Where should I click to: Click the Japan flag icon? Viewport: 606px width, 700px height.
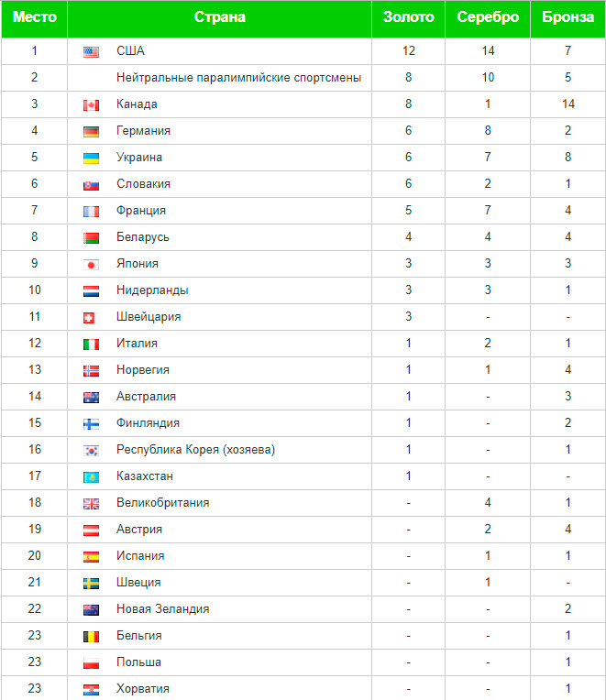[x=91, y=264]
